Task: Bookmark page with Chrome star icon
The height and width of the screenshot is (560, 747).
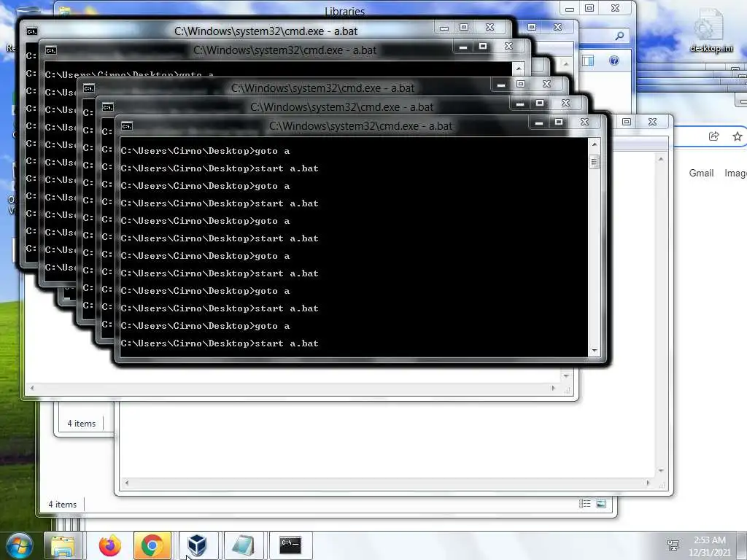Action: [737, 136]
